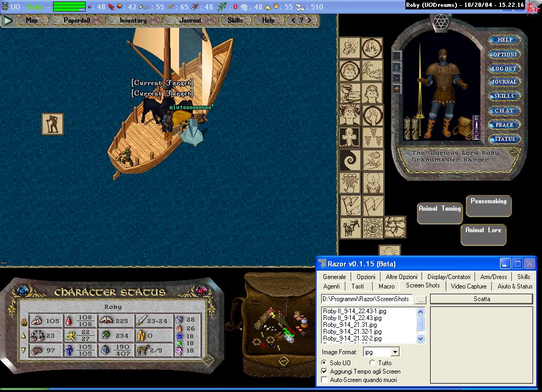Screen dimensions: 542x392
Task: Toggle the strength stat lock icon
Action: click(24, 323)
